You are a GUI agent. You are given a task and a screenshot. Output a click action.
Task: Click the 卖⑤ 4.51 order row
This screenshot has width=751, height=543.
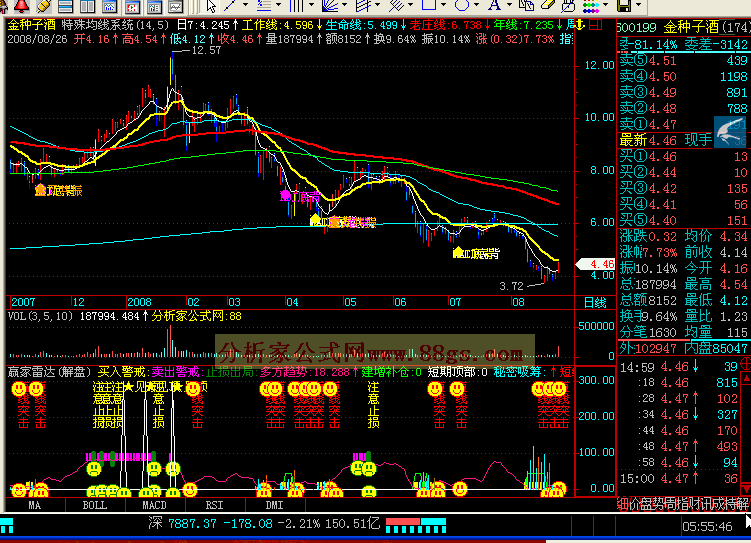(683, 60)
